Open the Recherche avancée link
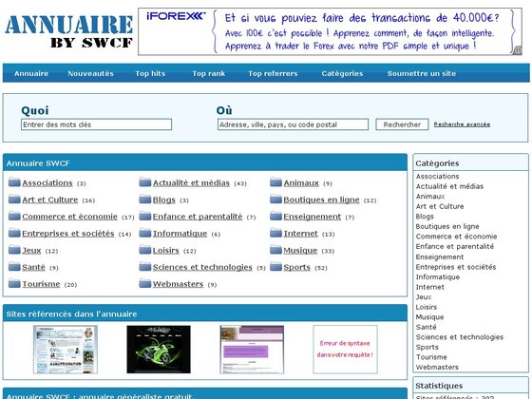Screen dimensions: 532x399 (x=462, y=124)
